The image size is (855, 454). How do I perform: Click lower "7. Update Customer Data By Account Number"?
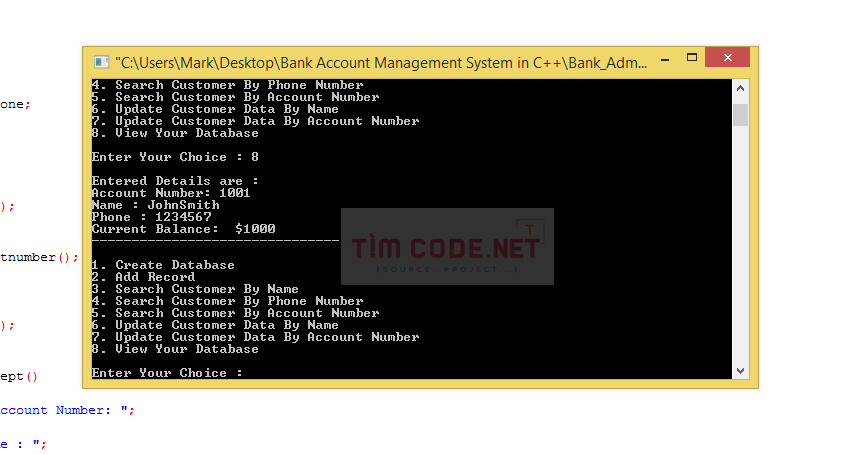point(255,337)
